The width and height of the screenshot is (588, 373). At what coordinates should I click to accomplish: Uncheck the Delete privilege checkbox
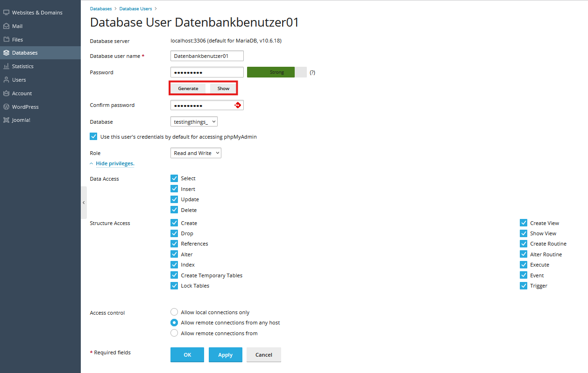pos(174,210)
